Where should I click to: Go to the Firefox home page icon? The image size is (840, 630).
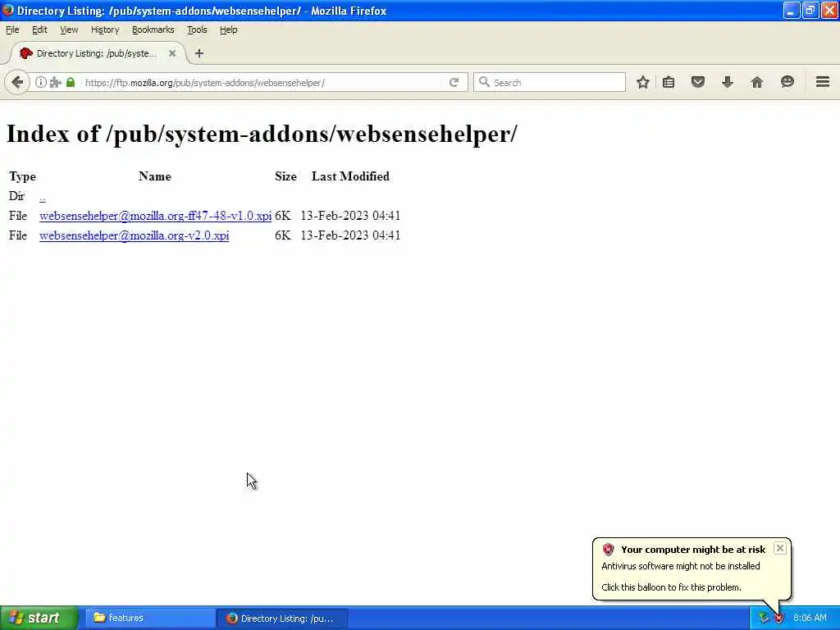(x=757, y=83)
